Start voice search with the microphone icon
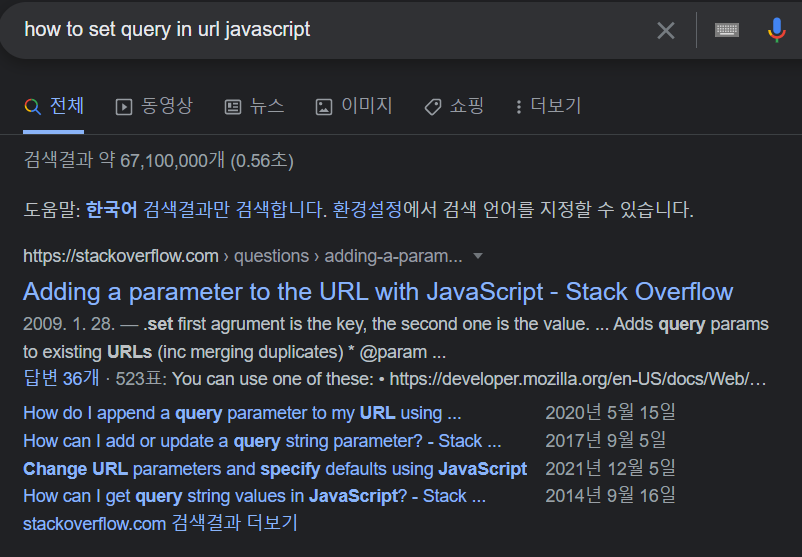802x557 pixels. tap(776, 30)
